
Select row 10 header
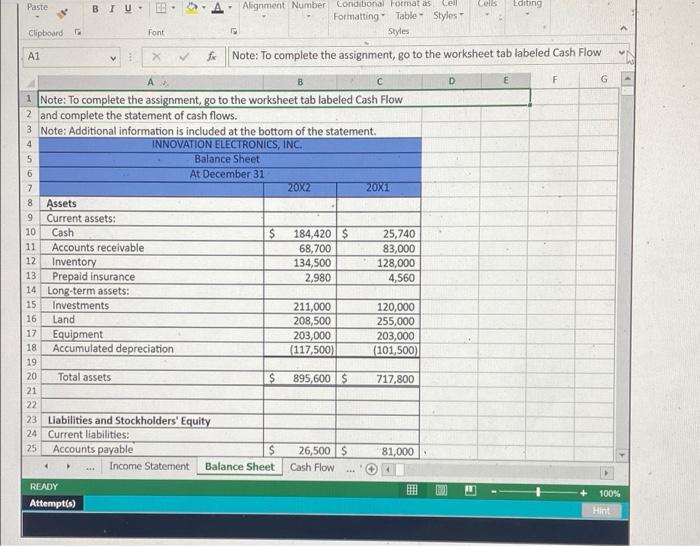point(30,232)
